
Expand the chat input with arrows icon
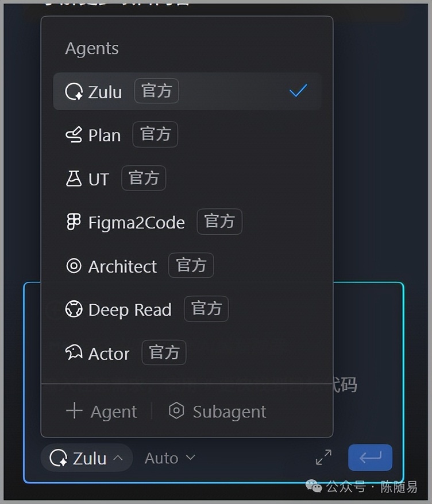(324, 458)
